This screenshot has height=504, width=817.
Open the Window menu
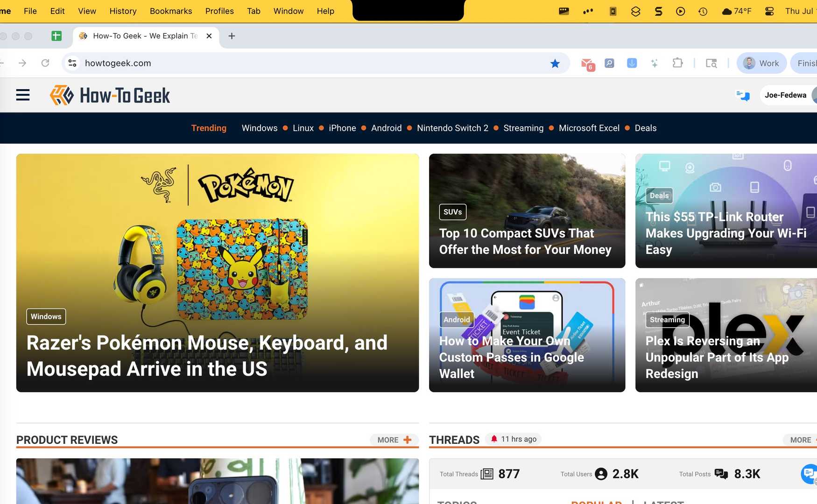click(289, 11)
